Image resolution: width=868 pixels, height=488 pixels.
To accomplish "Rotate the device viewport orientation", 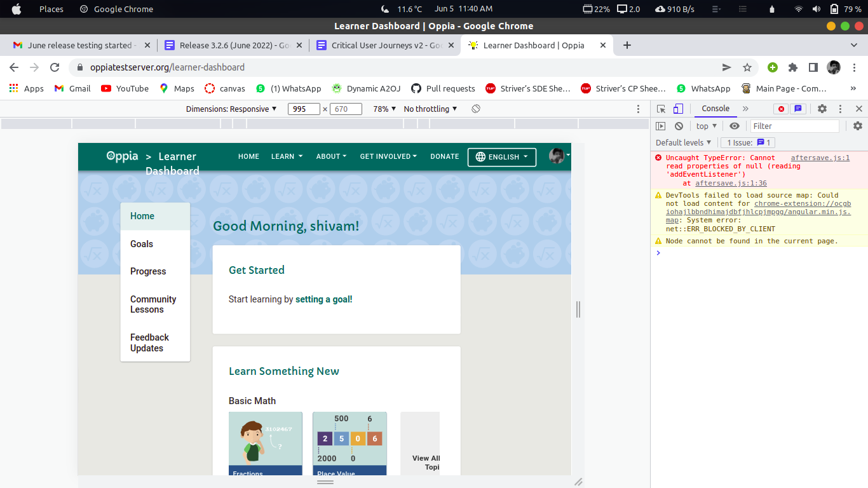I will pos(475,109).
